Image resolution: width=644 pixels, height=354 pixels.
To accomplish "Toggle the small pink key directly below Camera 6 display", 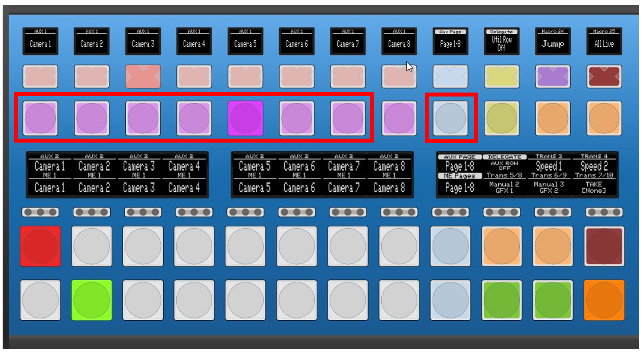I will [x=297, y=77].
